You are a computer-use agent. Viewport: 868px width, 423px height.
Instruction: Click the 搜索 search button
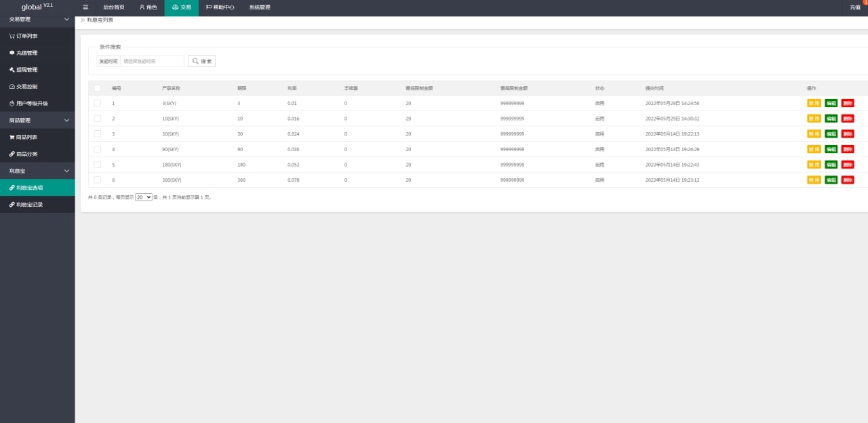coord(201,61)
